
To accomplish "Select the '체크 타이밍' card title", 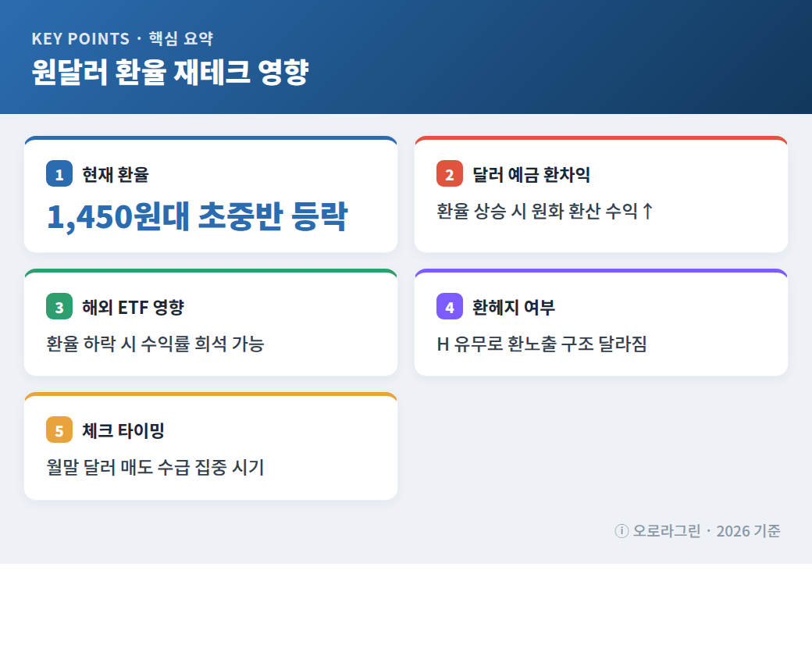I will pos(123,430).
